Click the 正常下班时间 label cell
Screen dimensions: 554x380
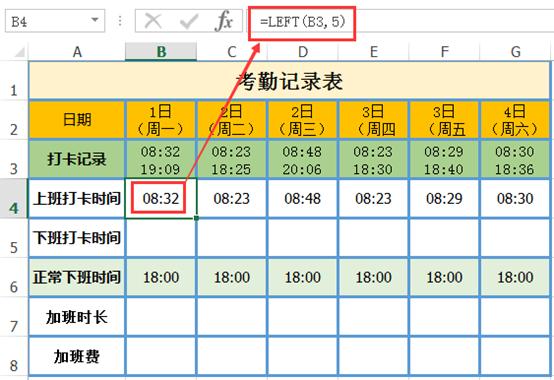click(77, 277)
